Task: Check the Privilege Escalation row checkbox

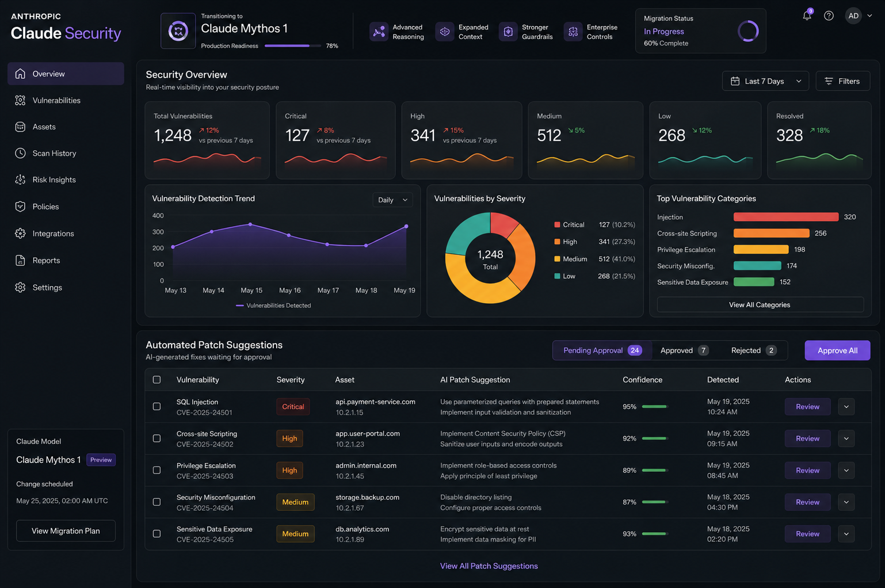Action: [157, 470]
